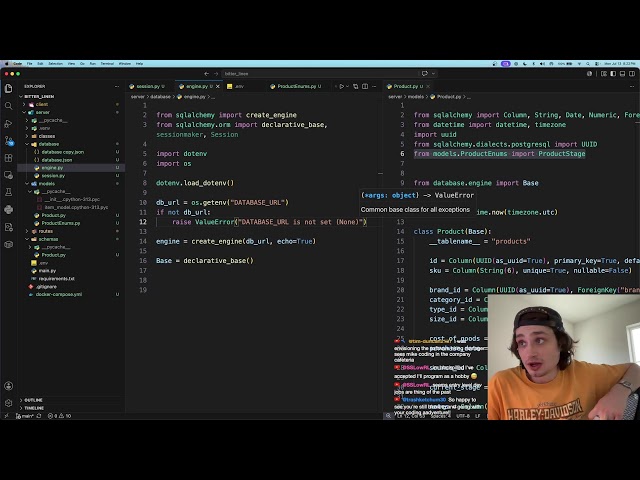Image resolution: width=640 pixels, height=480 pixels.
Task: Click the command center search box
Action: pos(320,74)
